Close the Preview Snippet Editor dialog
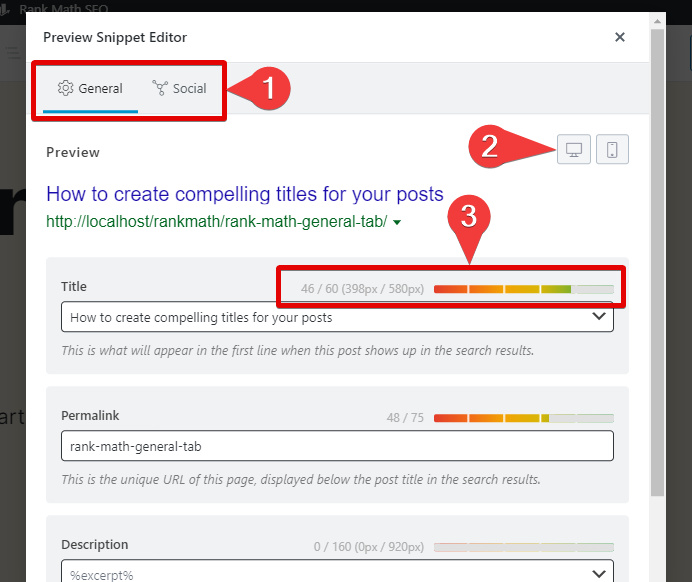The image size is (692, 582). 620,37
